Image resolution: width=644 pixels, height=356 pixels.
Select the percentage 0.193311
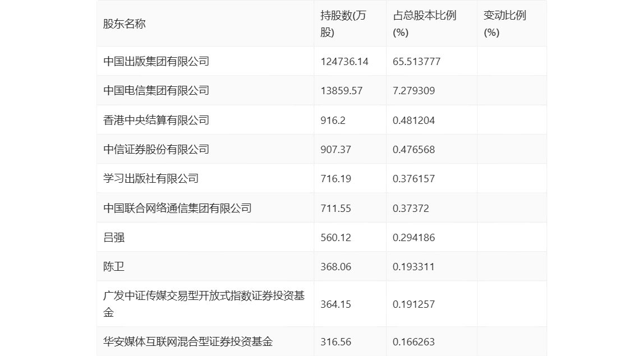pyautogui.click(x=413, y=267)
